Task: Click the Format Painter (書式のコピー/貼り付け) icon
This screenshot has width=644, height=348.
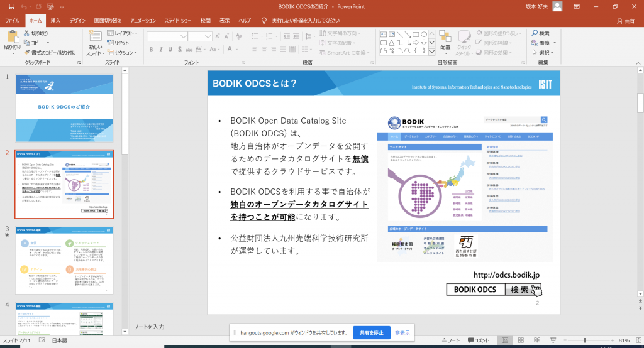Action: pos(26,53)
